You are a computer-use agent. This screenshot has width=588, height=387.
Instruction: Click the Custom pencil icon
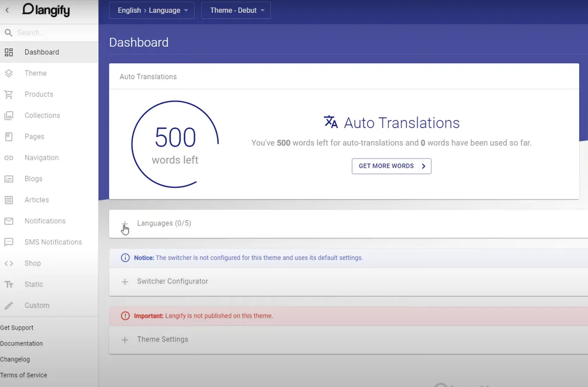point(9,306)
